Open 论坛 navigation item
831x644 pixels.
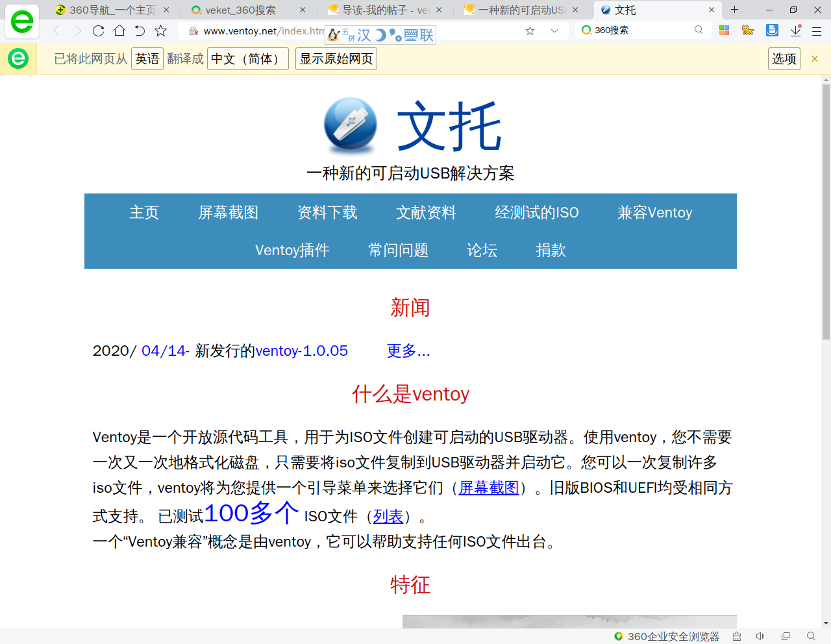(482, 251)
